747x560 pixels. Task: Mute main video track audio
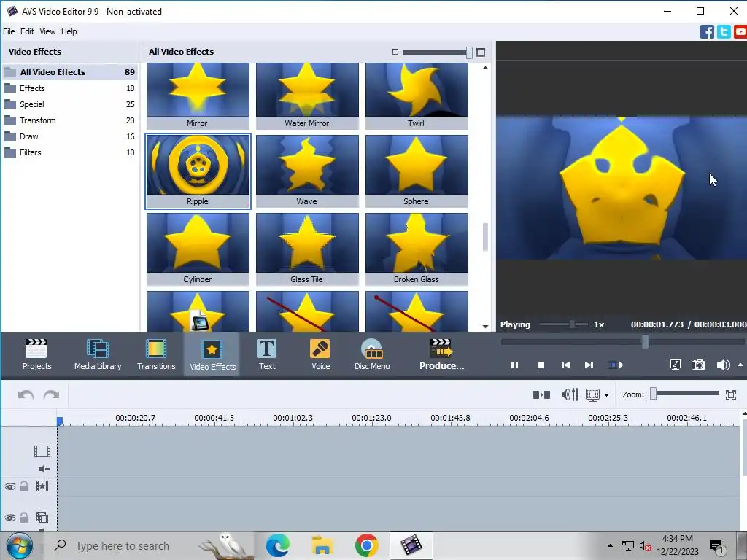(44, 469)
